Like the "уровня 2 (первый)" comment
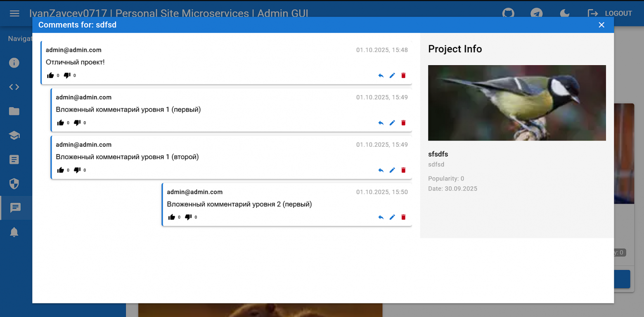Viewport: 644px width, 317px height. tap(172, 217)
